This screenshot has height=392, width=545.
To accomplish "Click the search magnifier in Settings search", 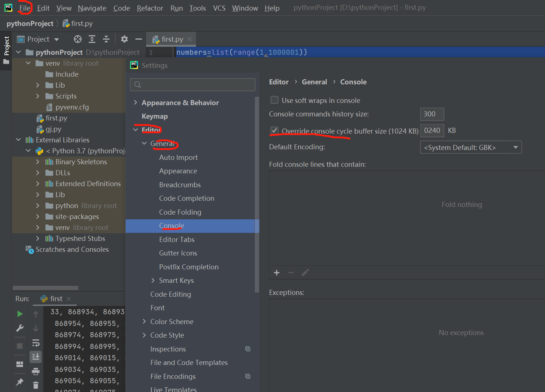I will 138,85.
